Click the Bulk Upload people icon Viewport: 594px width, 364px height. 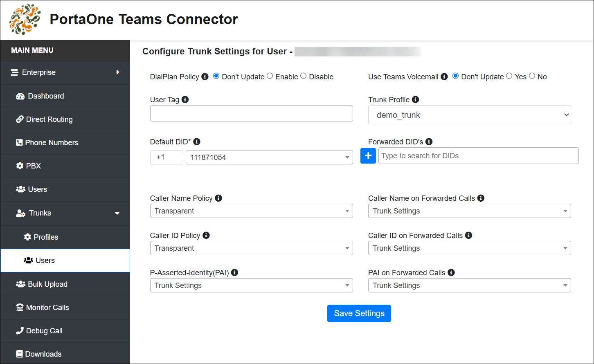20,284
